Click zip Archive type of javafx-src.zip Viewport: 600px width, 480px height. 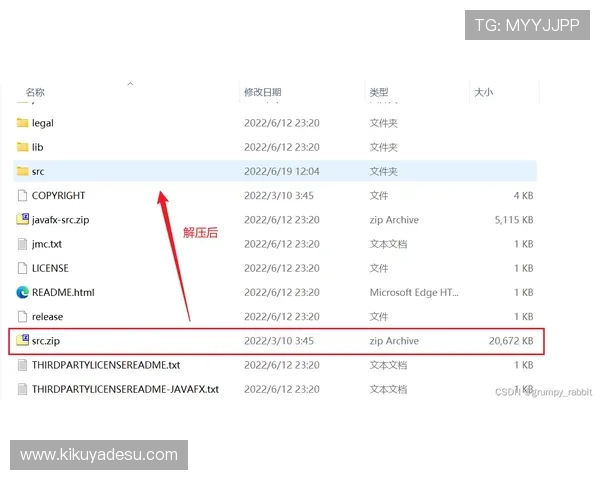(394, 220)
